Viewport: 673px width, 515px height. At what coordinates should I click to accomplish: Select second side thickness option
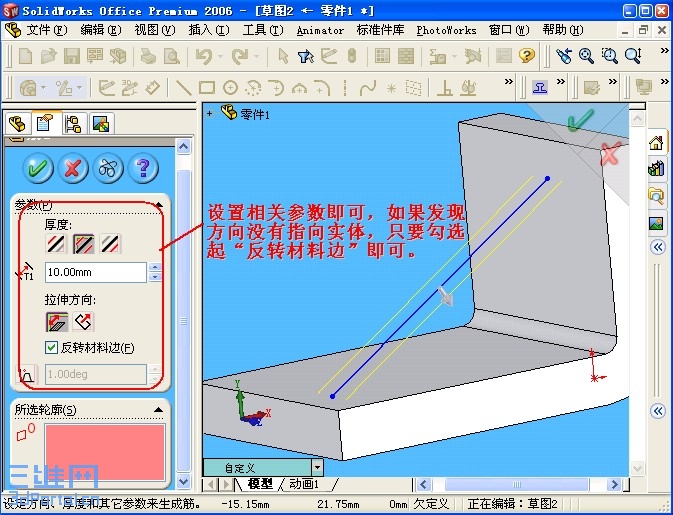click(111, 244)
